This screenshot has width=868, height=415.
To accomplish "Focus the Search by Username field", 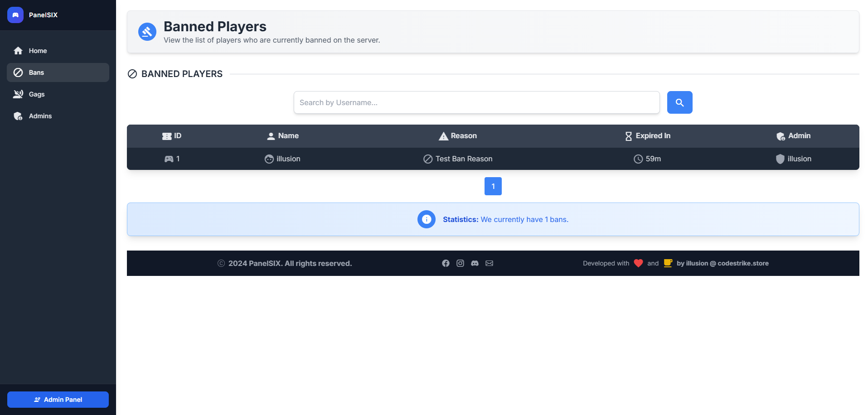I will tap(476, 102).
